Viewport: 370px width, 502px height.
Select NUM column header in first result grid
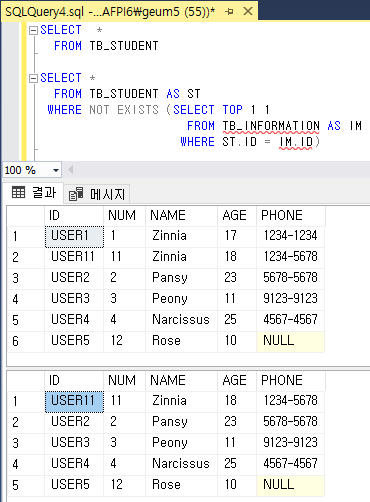[x=124, y=215]
